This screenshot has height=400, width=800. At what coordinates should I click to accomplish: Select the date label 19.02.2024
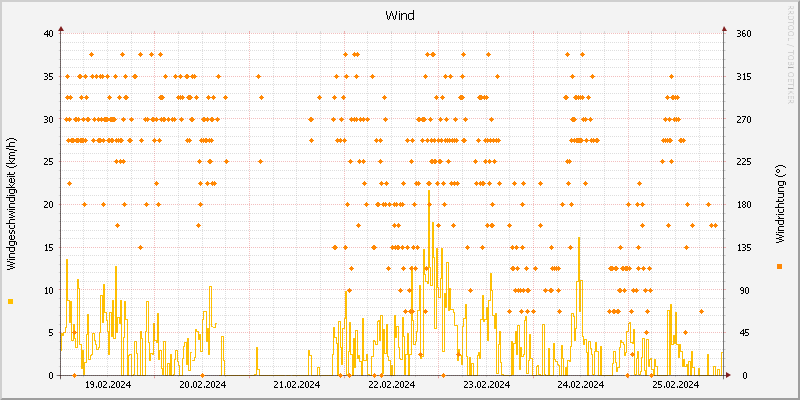[x=108, y=384]
